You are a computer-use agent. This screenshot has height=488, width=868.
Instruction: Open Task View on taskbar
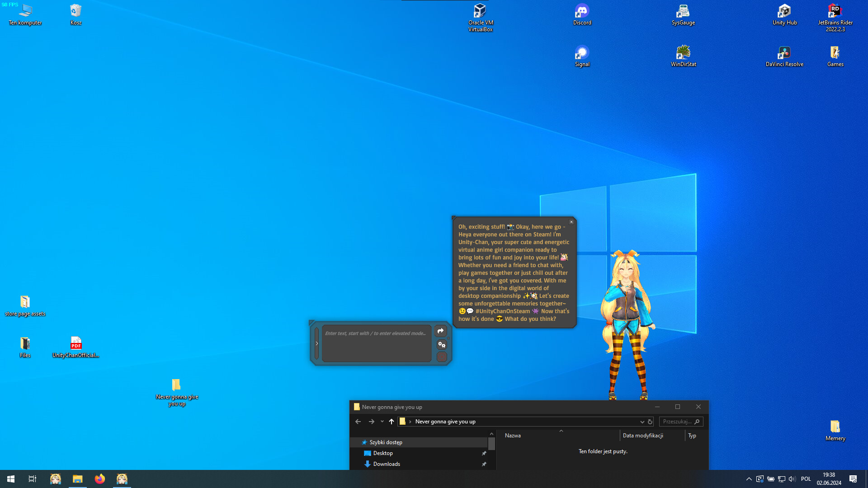[x=33, y=479]
